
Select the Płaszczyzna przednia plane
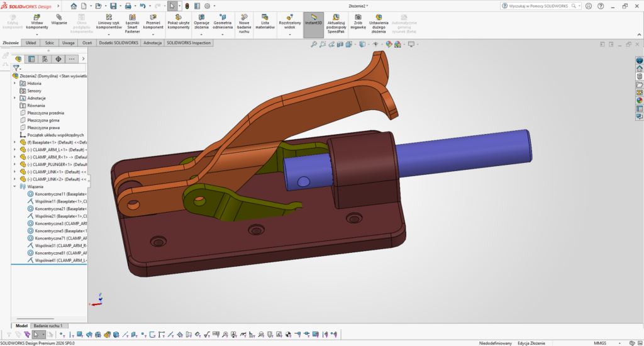point(42,113)
